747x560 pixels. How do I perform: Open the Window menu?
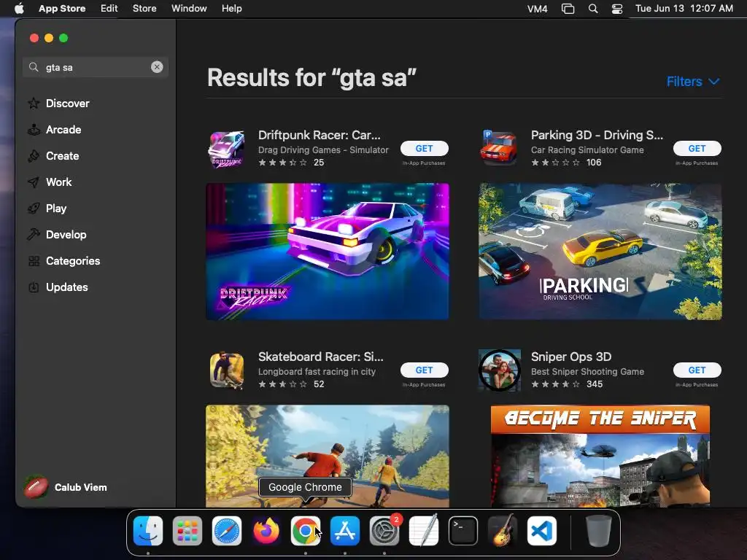[189, 9]
